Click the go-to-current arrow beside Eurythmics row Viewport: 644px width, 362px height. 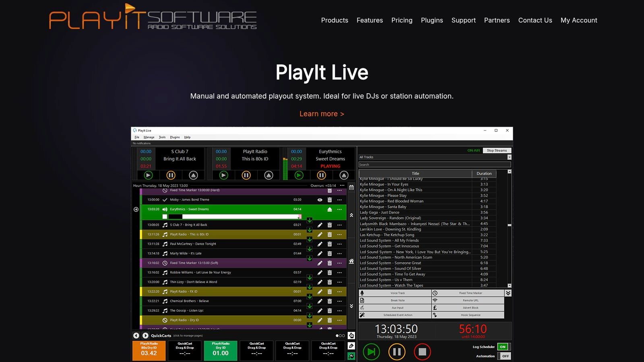[x=136, y=209]
